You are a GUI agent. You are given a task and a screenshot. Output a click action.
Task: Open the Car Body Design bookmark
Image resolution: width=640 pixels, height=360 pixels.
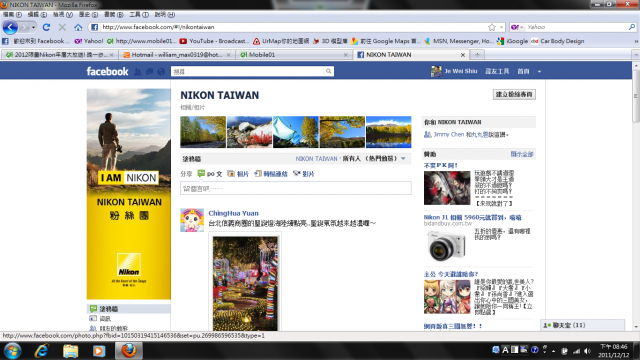[x=558, y=41]
